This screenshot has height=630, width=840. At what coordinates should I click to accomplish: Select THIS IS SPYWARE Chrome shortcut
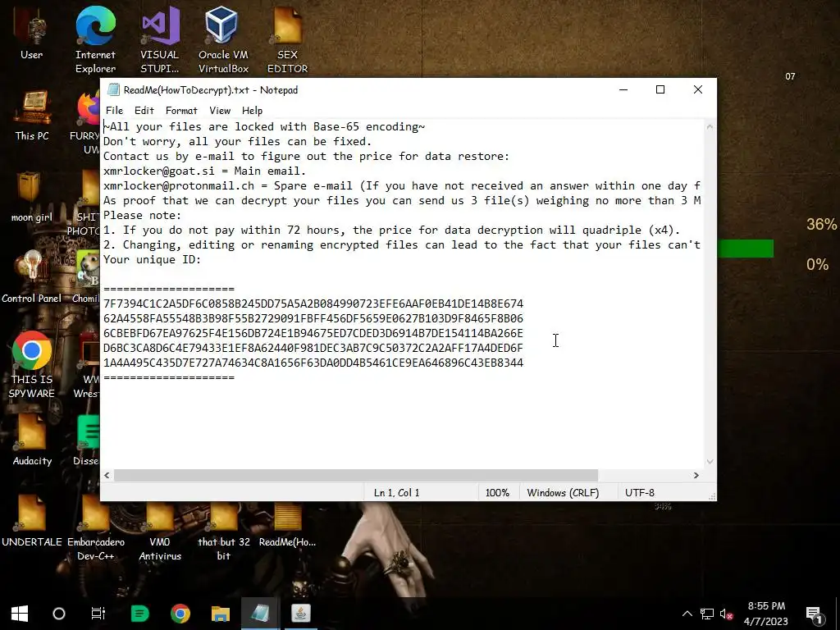(x=32, y=364)
